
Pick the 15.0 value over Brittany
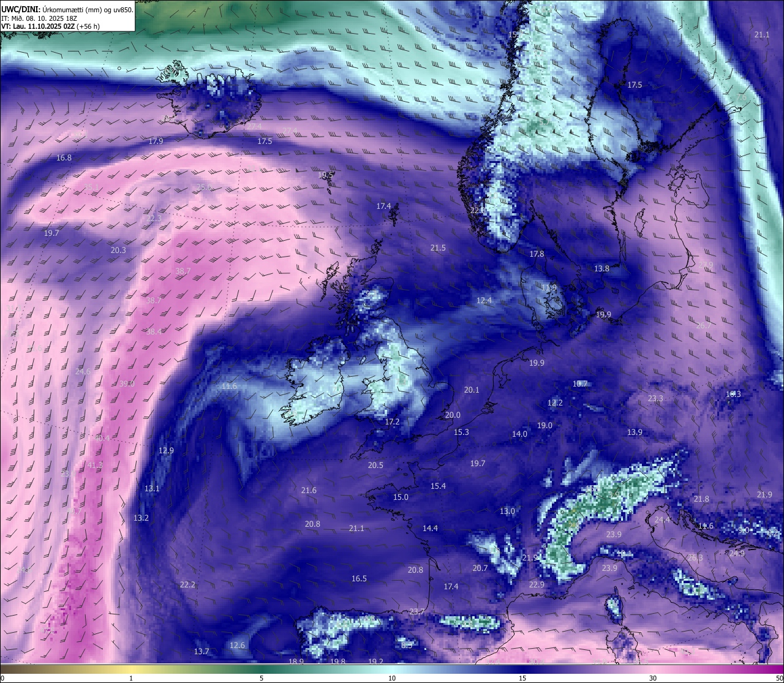click(x=401, y=497)
